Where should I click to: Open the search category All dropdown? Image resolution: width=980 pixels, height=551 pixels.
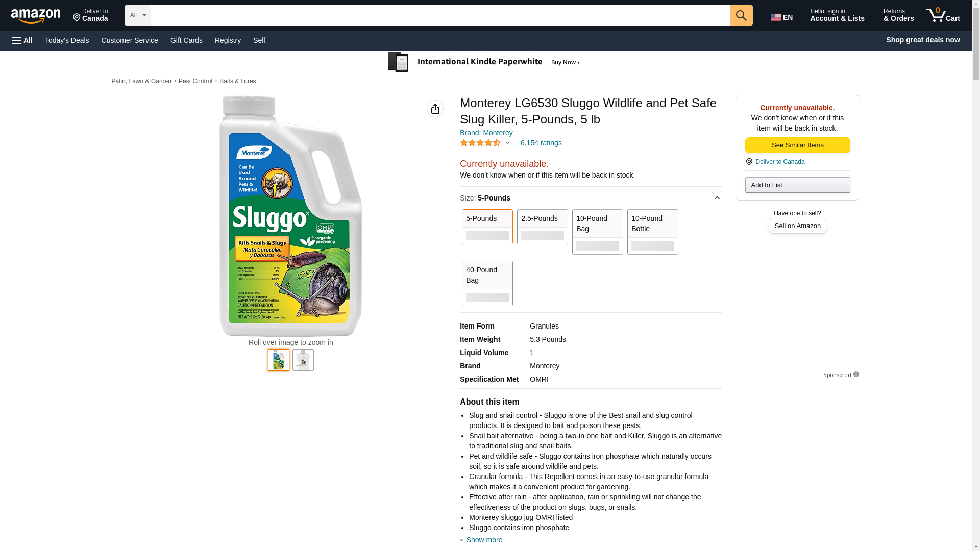click(137, 15)
